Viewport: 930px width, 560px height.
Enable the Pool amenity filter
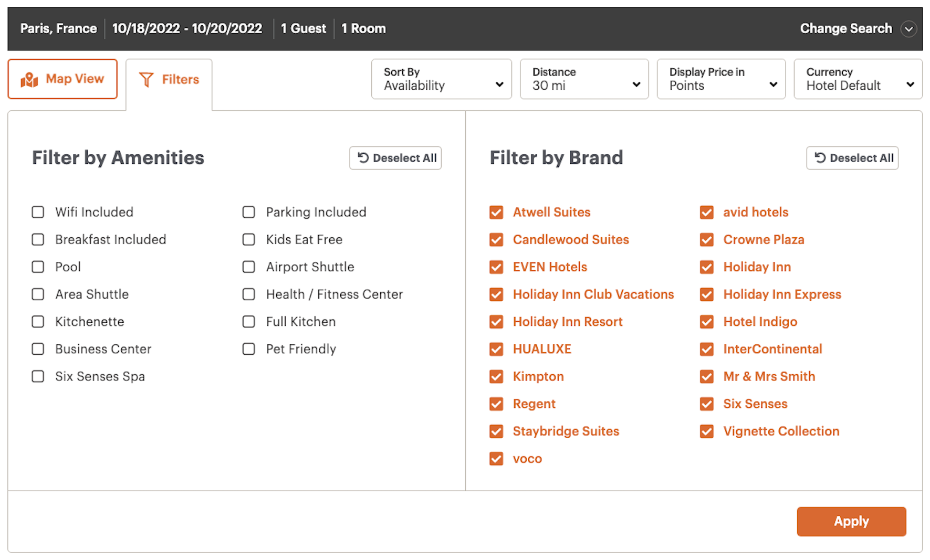pyautogui.click(x=38, y=267)
